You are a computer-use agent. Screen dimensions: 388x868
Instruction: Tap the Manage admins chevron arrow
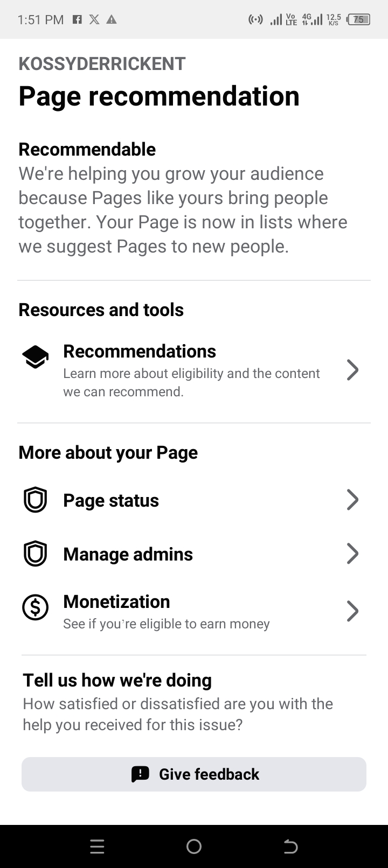[352, 554]
